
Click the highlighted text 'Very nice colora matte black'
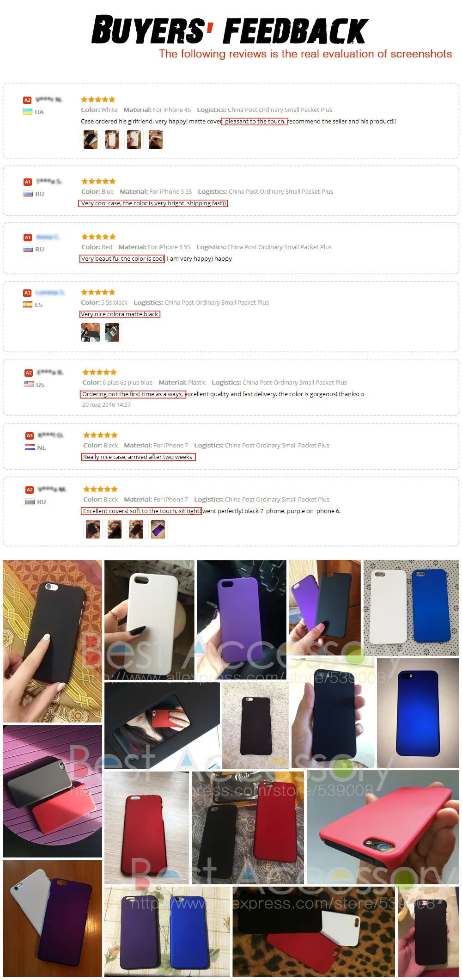coord(120,314)
